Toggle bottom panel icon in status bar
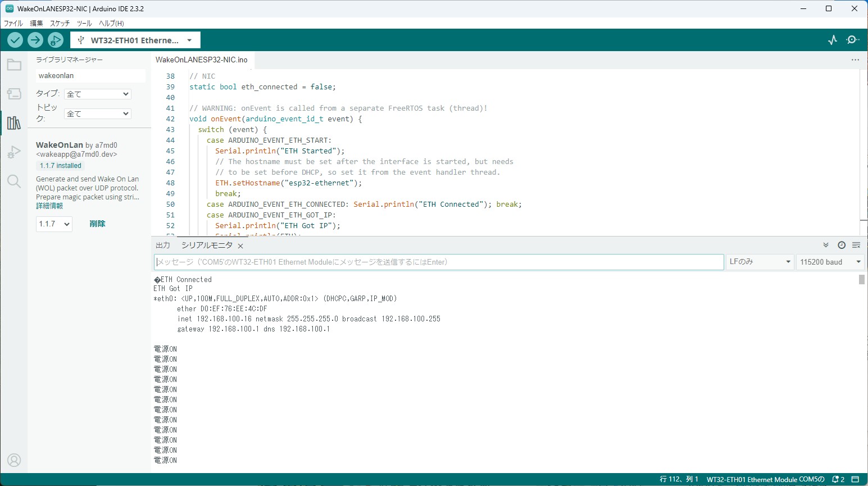Viewport: 868px width, 486px height. pos(855,479)
